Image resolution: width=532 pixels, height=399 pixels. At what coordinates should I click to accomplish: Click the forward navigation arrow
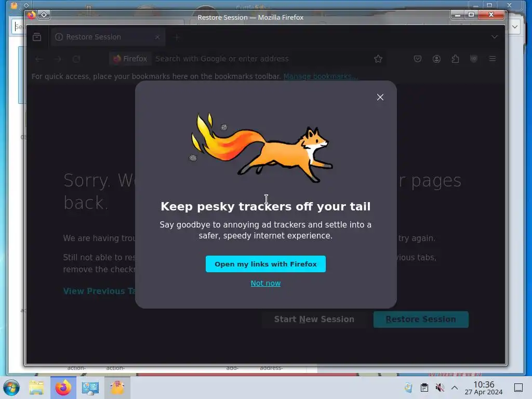[x=58, y=59]
